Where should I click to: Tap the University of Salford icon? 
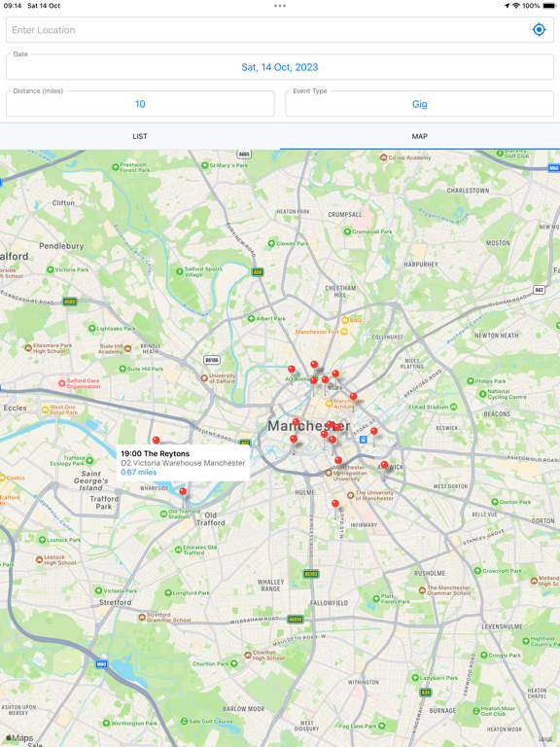(x=204, y=378)
